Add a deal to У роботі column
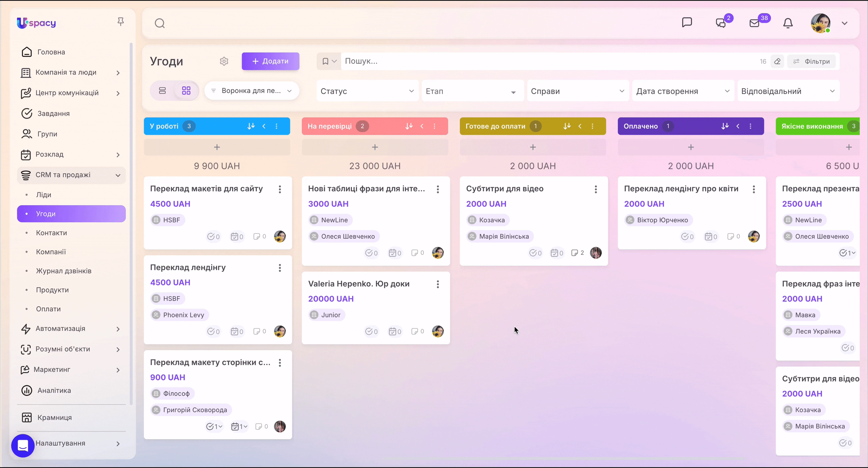Screen dimensions: 868x468 pos(217,147)
